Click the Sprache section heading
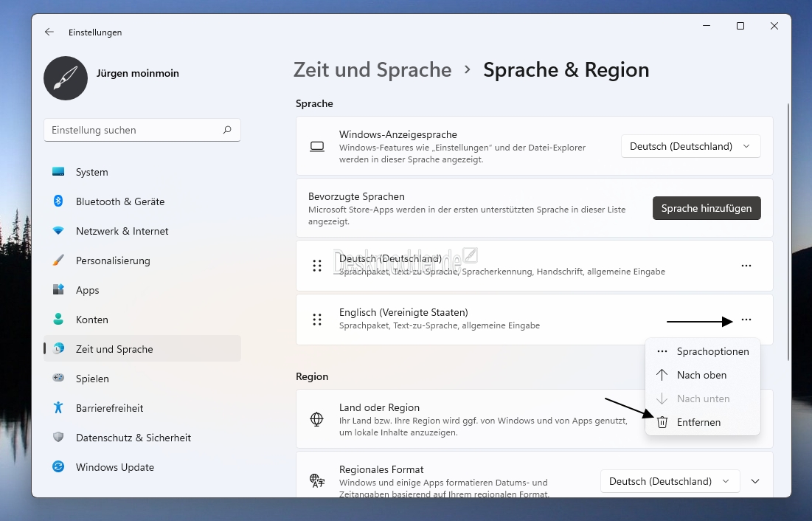 (314, 103)
